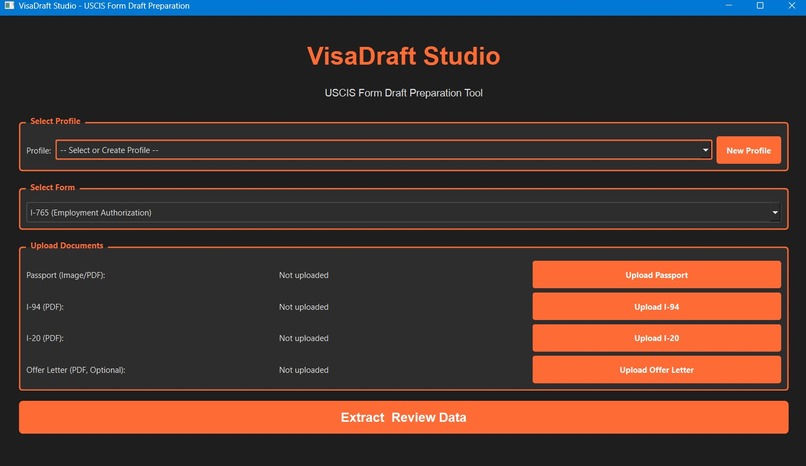Click the I-94 (PDF) label
This screenshot has width=806, height=466.
pos(45,307)
